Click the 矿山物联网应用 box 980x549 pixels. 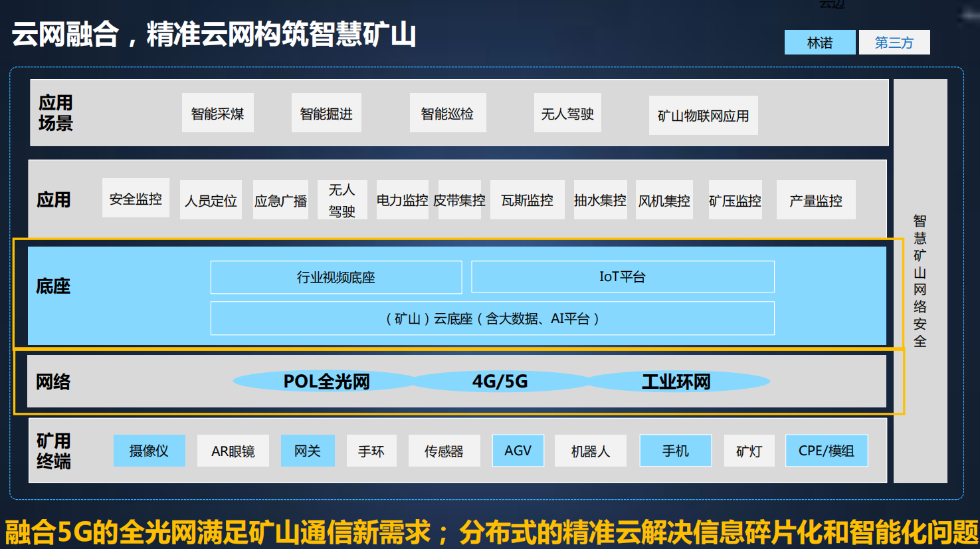[703, 116]
